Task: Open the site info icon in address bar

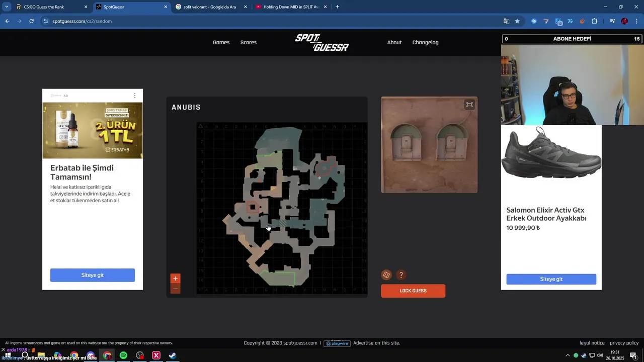Action: click(x=46, y=21)
